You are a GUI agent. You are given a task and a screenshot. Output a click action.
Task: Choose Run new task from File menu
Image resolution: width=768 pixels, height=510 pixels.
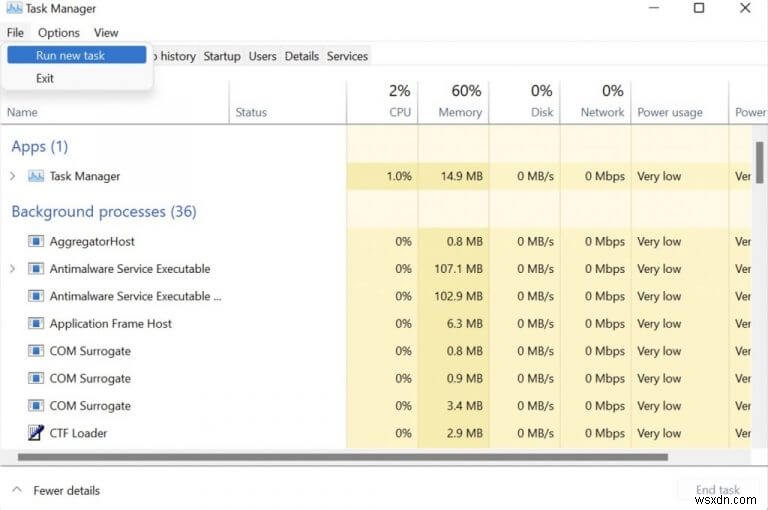(x=77, y=55)
